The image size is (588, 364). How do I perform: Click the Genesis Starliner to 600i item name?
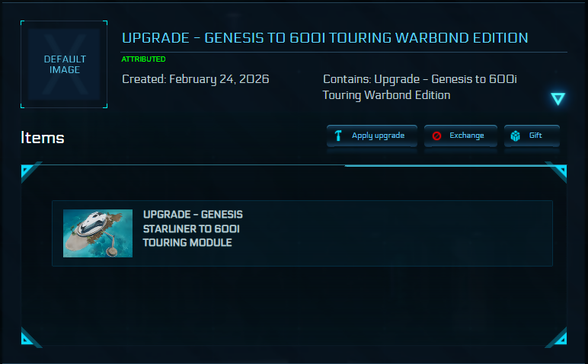193,228
